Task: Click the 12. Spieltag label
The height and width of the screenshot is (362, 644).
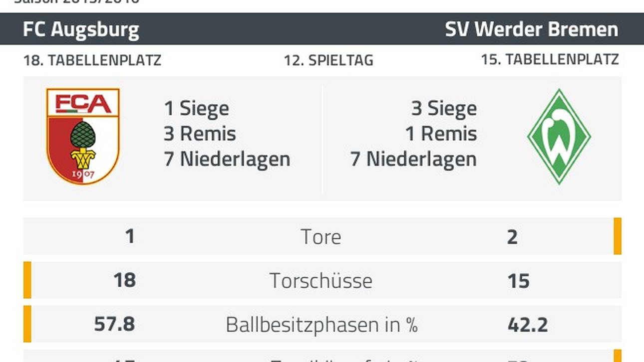Action: (x=328, y=60)
